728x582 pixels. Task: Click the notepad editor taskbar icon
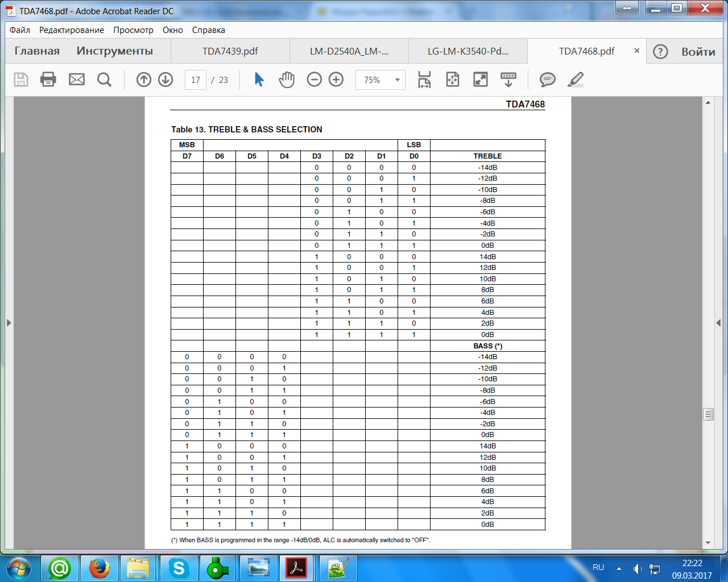338,568
